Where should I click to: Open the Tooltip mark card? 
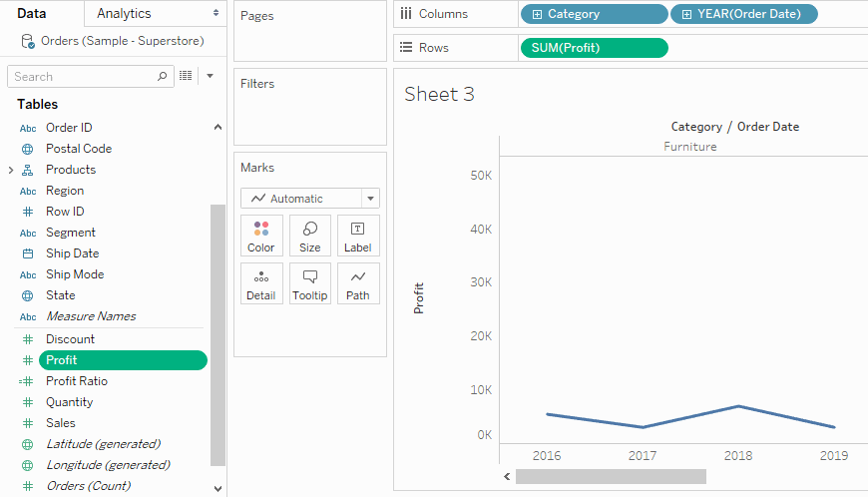[310, 283]
